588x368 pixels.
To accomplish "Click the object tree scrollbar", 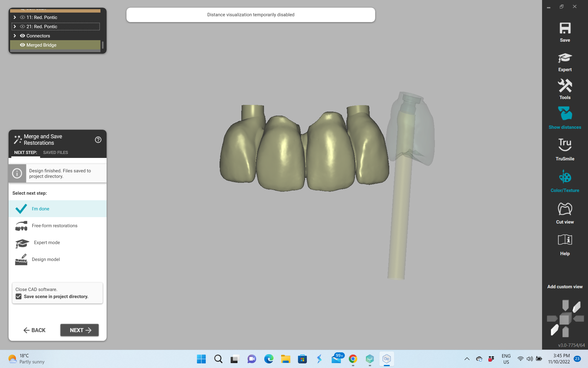I will click(x=103, y=45).
